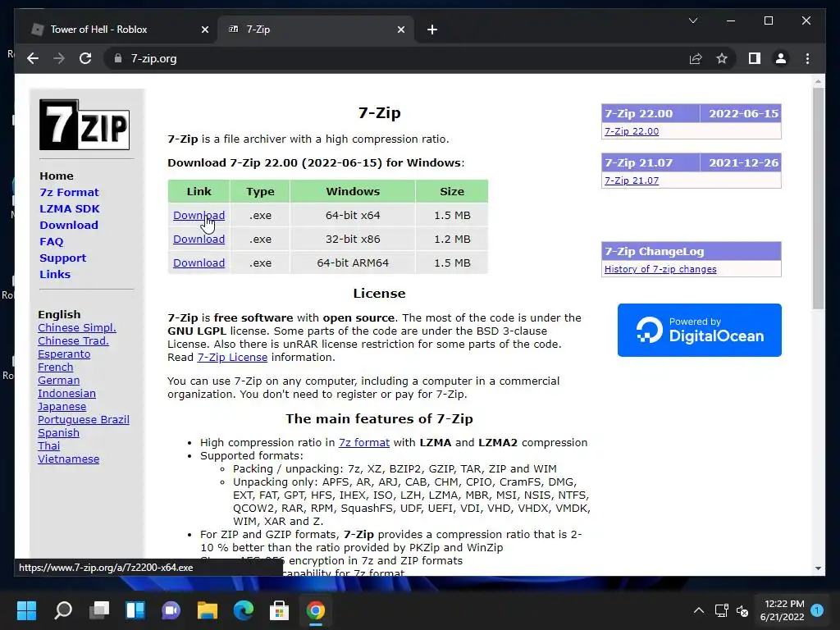This screenshot has height=630, width=840.
Task: Switch language to Indonesian
Action: point(66,393)
